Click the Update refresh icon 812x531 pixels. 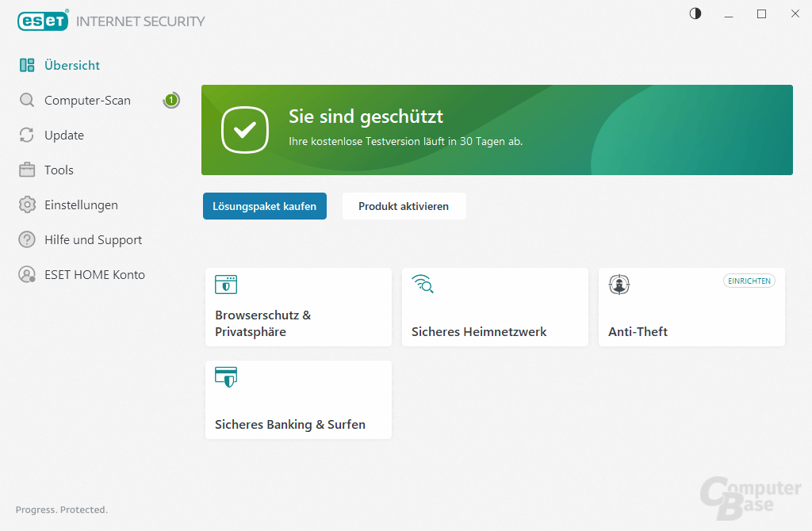coord(25,135)
